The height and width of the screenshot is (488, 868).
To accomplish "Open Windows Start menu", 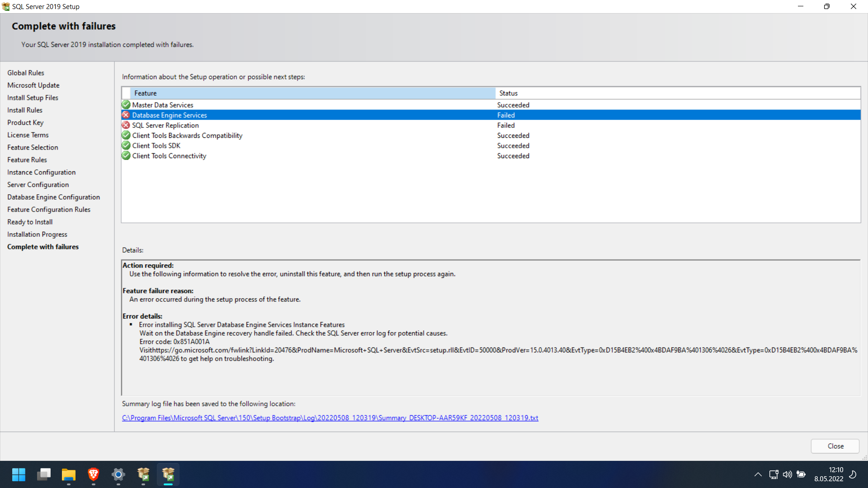I will tap(19, 474).
